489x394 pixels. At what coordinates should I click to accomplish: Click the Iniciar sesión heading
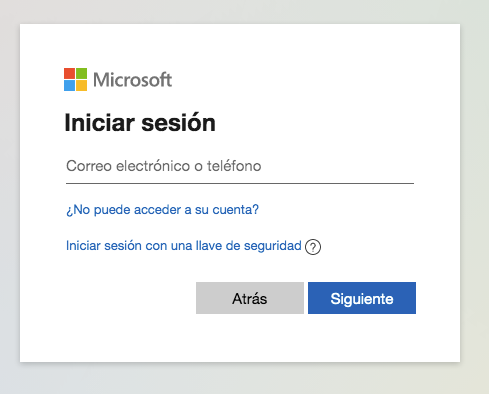(x=140, y=123)
